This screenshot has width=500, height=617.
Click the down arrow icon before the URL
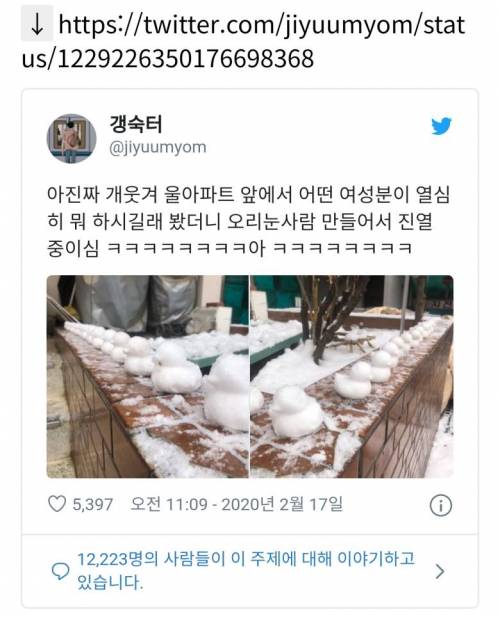pos(37,24)
